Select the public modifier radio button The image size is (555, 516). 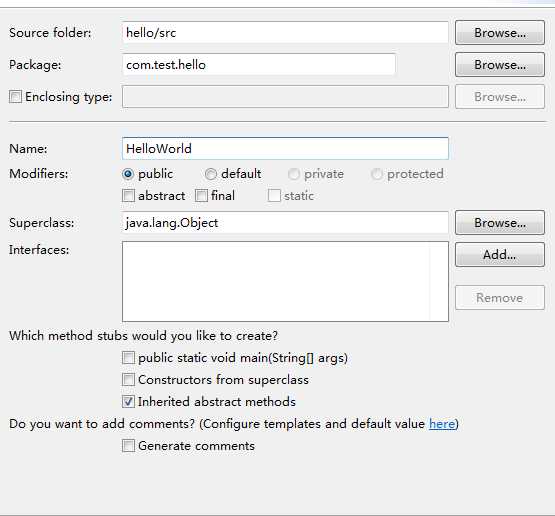pyautogui.click(x=128, y=174)
